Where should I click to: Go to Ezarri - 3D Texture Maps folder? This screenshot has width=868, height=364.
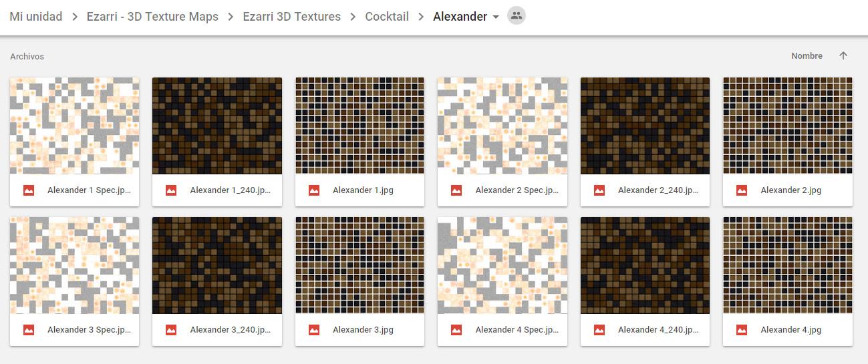(x=152, y=17)
